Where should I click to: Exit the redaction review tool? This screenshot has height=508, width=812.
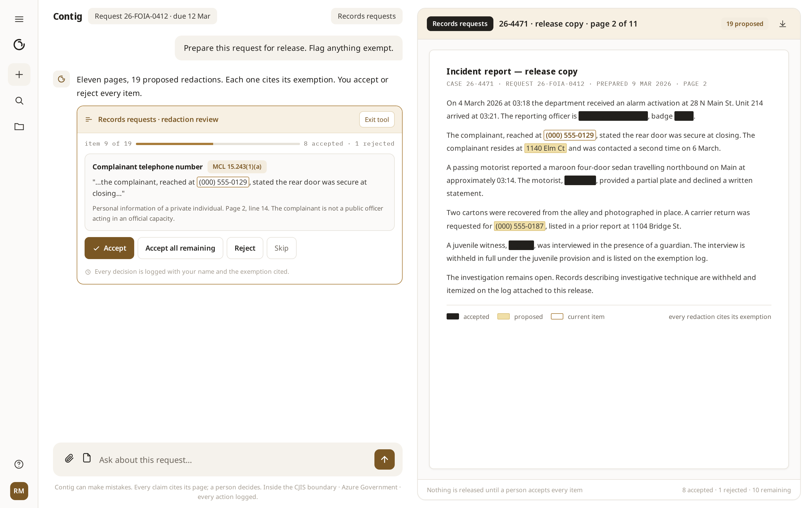[377, 119]
